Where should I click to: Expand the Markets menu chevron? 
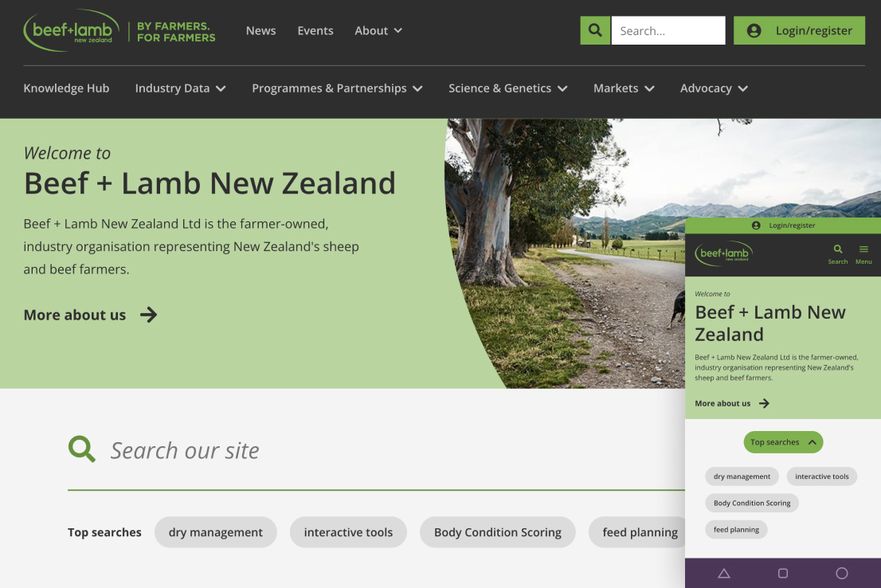(649, 88)
